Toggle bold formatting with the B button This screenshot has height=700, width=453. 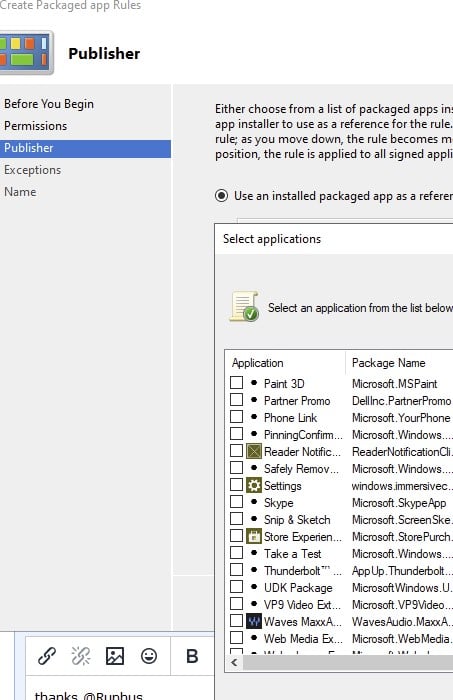coord(192,656)
